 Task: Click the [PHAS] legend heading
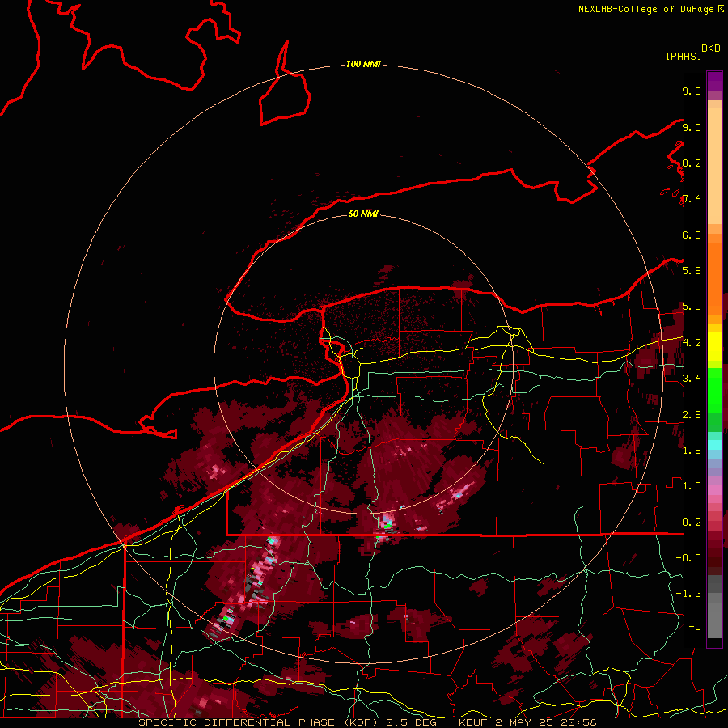tap(684, 56)
